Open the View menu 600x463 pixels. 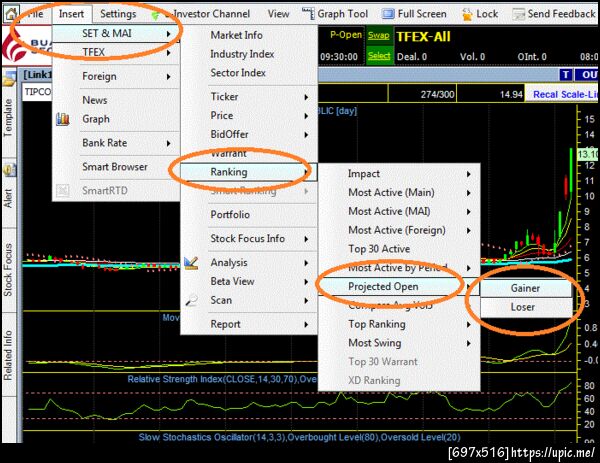click(x=278, y=14)
